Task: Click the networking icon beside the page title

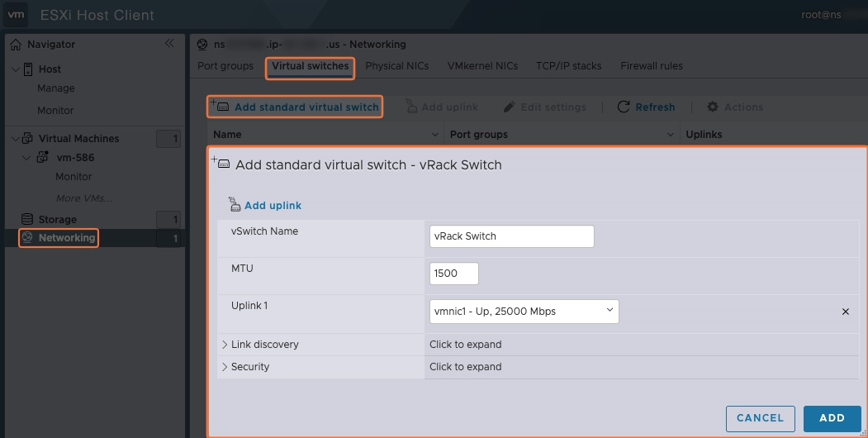Action: [202, 45]
